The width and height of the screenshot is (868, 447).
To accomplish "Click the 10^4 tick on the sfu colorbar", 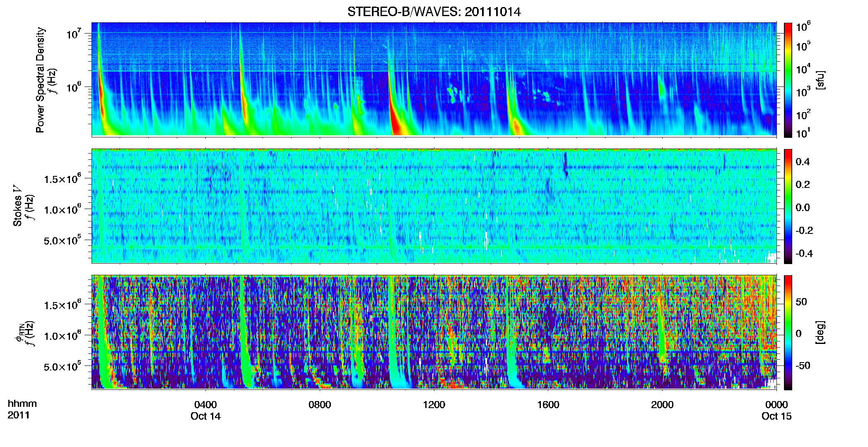I will tap(803, 69).
